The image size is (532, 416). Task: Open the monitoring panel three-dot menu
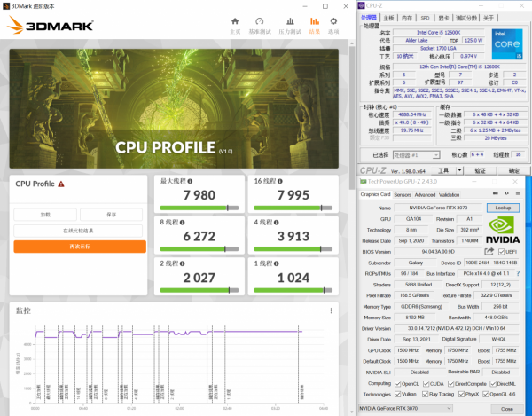(x=331, y=310)
